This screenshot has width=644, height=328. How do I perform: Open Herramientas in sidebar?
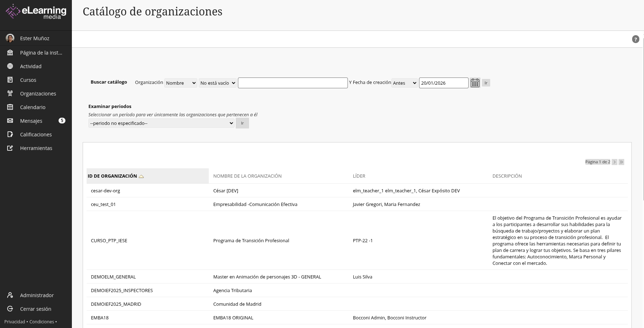point(36,148)
